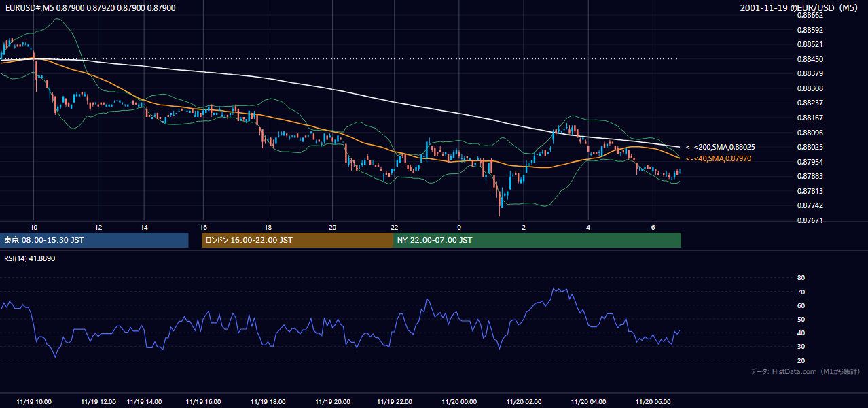Click the bottom date label 11/19 16:00

click(x=203, y=401)
